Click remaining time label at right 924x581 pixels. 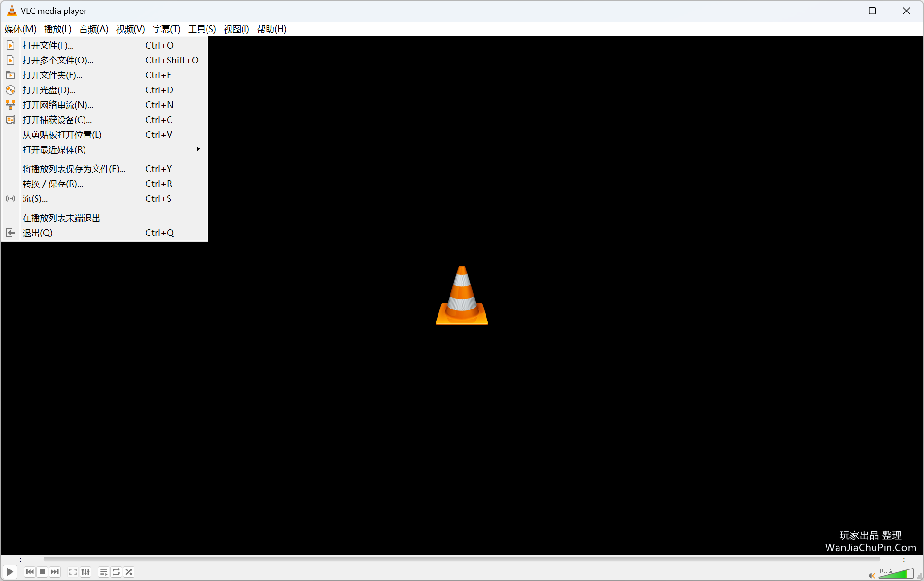[x=904, y=559]
